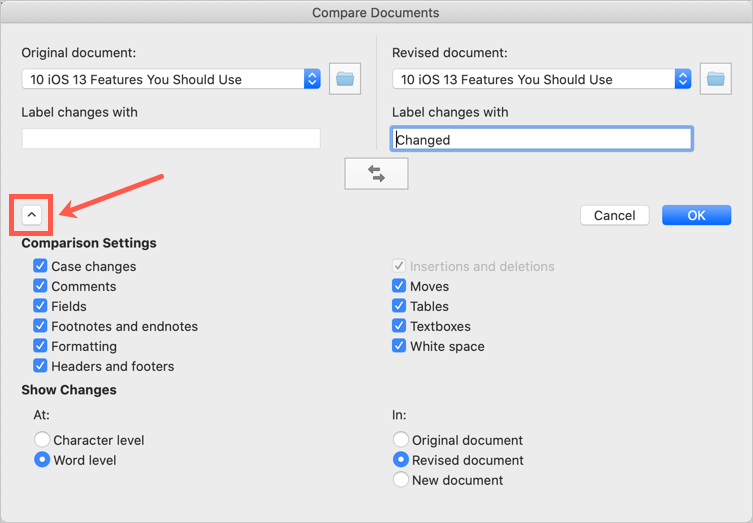The width and height of the screenshot is (753, 523).
Task: Click the swap documents arrows button
Action: tap(376, 173)
